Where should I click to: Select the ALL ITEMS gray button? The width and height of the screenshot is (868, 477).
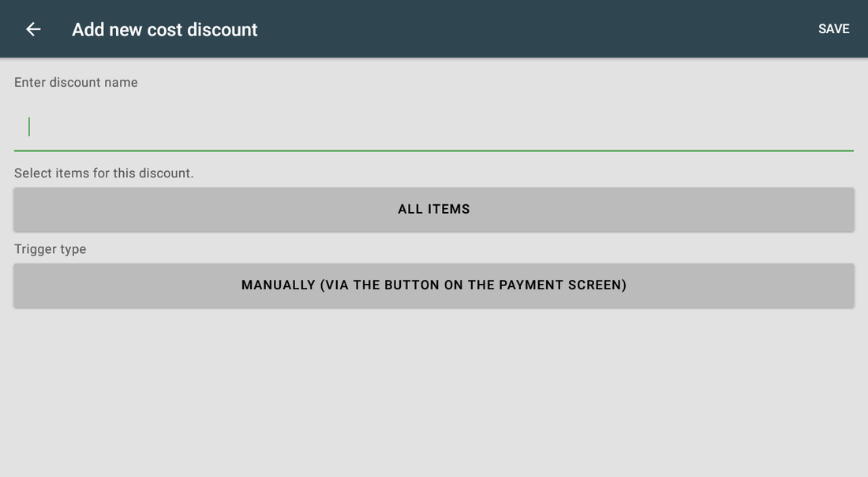pos(433,209)
